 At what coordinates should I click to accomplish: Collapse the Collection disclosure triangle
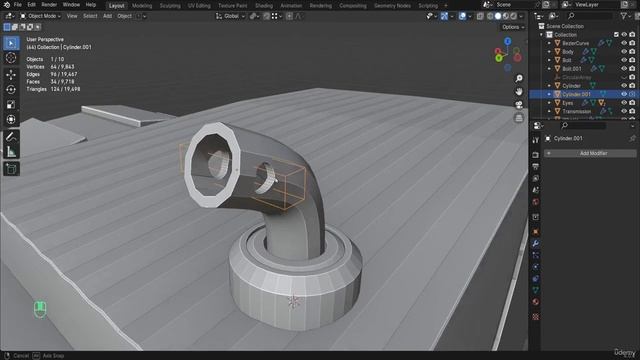(542, 35)
